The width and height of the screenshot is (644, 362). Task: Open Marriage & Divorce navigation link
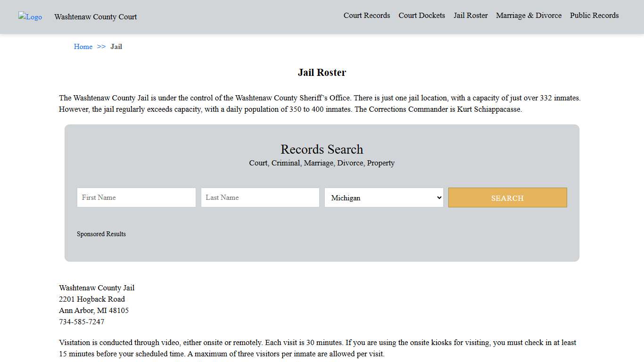528,16
